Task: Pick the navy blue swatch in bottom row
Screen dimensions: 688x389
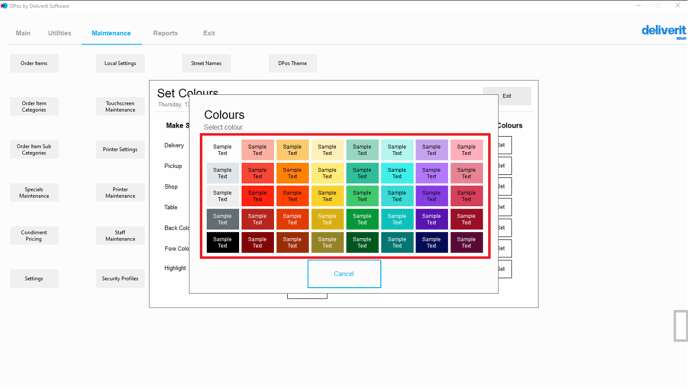Action: [432, 243]
